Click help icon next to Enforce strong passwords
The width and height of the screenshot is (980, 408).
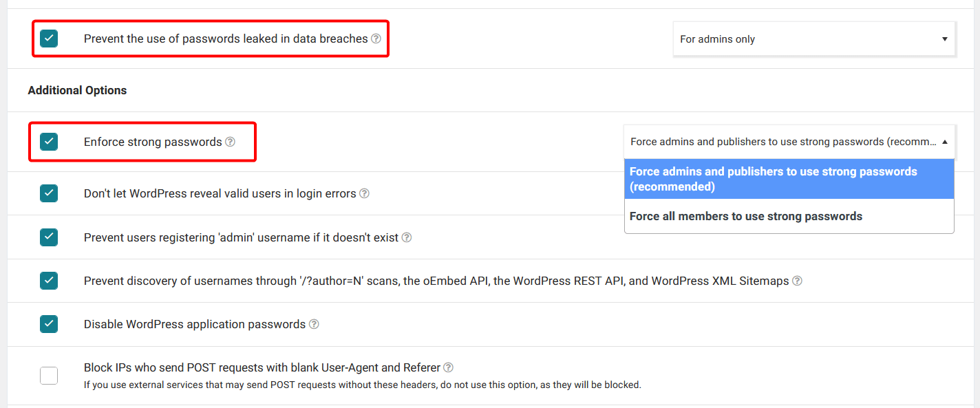pyautogui.click(x=230, y=142)
